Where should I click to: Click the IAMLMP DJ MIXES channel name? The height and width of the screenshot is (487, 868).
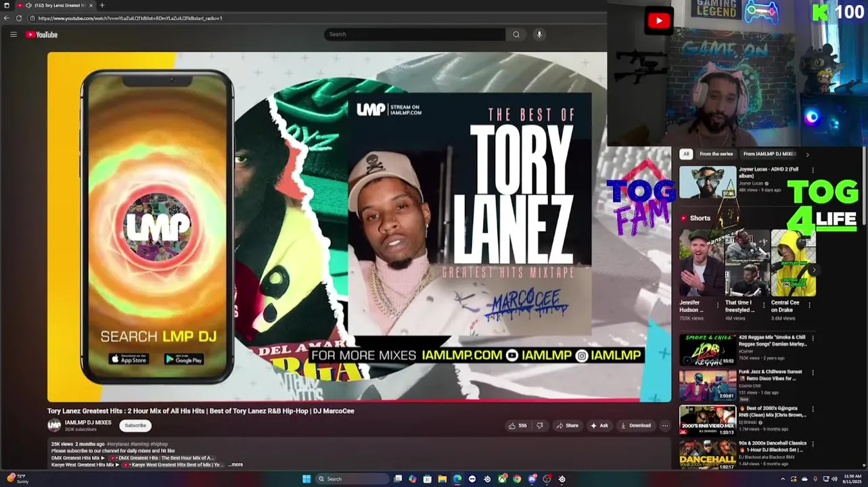click(88, 423)
